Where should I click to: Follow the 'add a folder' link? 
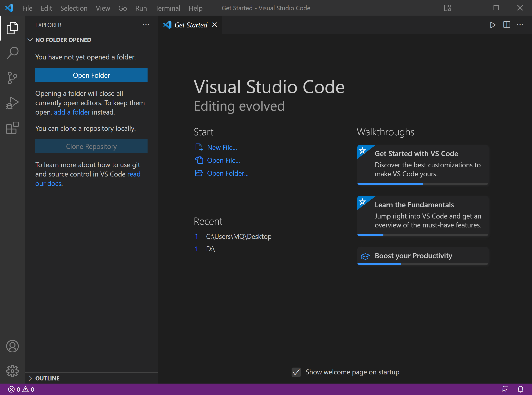pos(72,112)
